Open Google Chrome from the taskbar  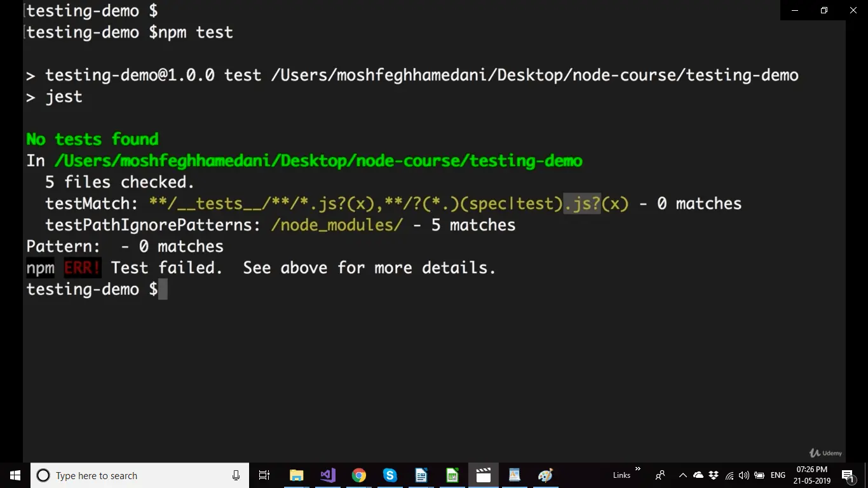pyautogui.click(x=359, y=475)
